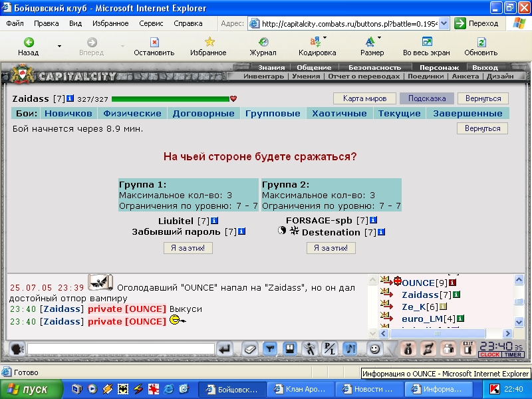Switch to the Договорные fights tab
This screenshot has width=532, height=399.
[x=203, y=113]
